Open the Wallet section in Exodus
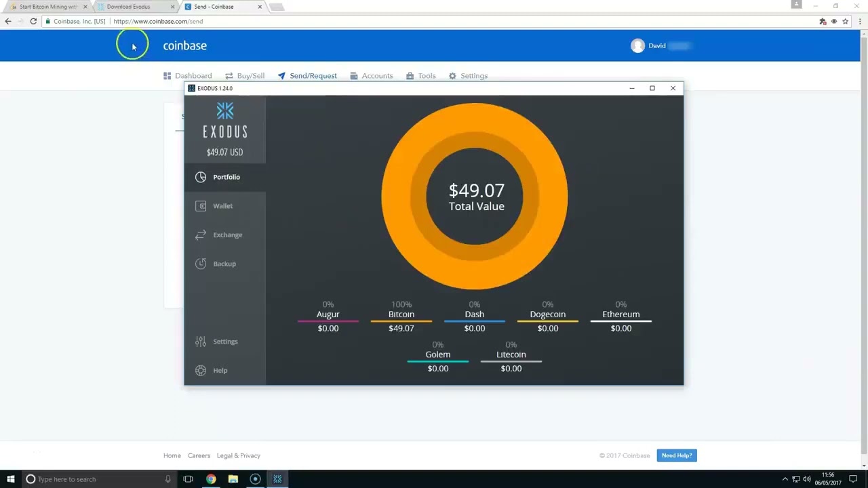The image size is (868, 488). tap(224, 206)
